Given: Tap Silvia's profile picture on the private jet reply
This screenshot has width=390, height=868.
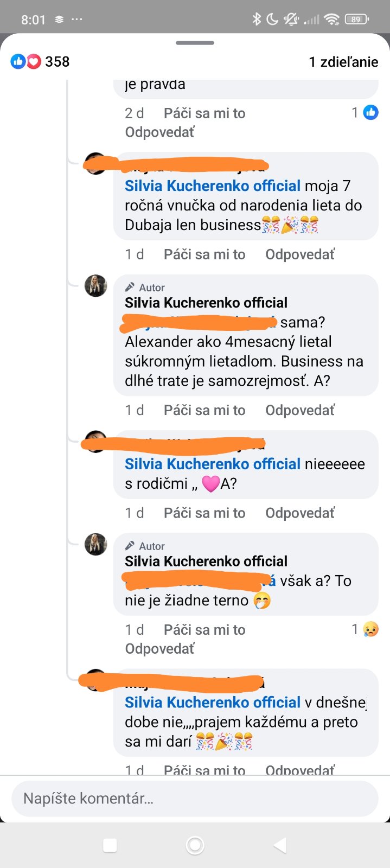Looking at the screenshot, I should (96, 286).
